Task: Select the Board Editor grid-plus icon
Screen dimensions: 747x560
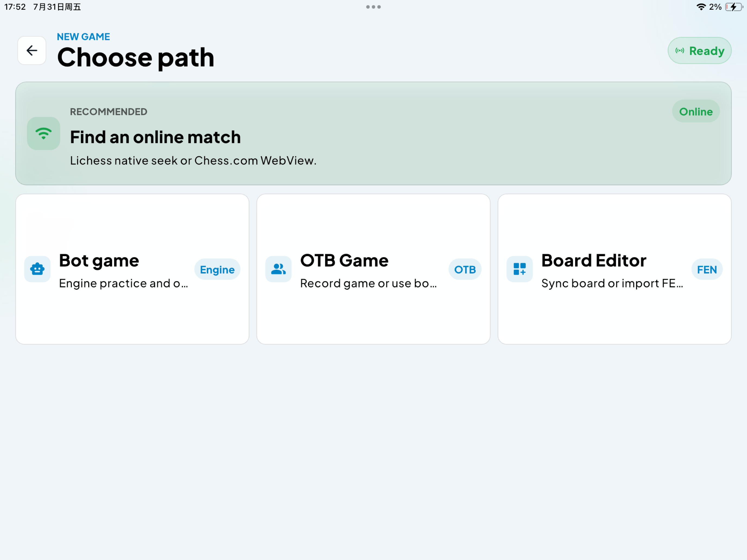Action: coord(520,269)
